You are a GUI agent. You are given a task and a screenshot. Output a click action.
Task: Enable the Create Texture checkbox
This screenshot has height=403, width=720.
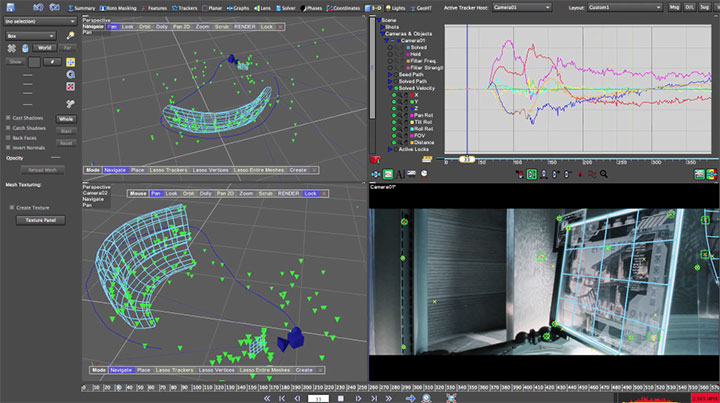pos(12,207)
